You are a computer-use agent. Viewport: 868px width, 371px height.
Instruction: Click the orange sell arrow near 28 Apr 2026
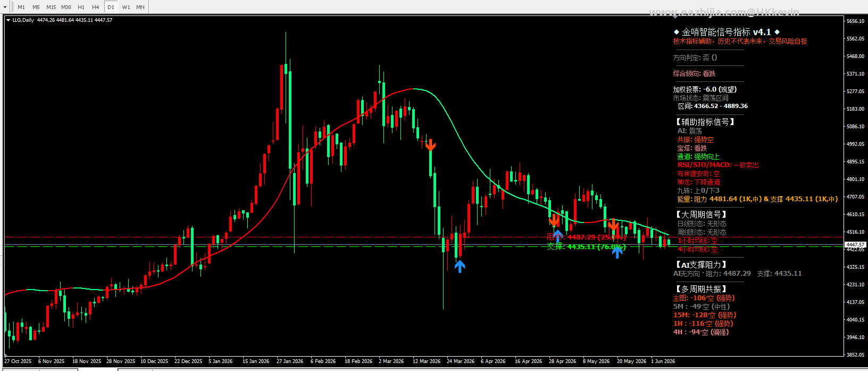pos(554,220)
